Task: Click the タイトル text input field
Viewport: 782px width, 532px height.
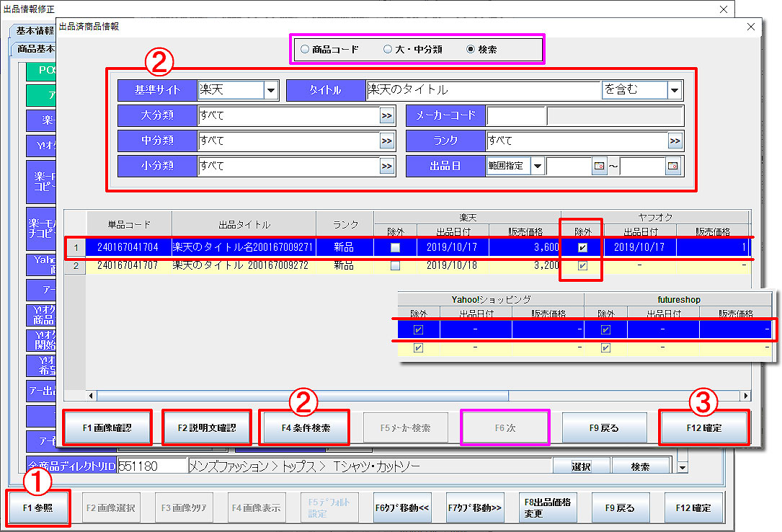Action: tap(483, 90)
